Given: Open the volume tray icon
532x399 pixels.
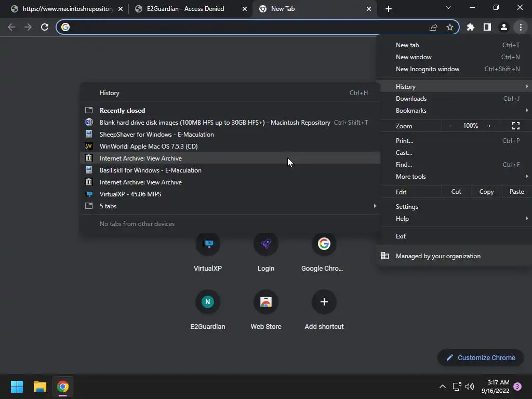Looking at the screenshot, I should (x=470, y=387).
